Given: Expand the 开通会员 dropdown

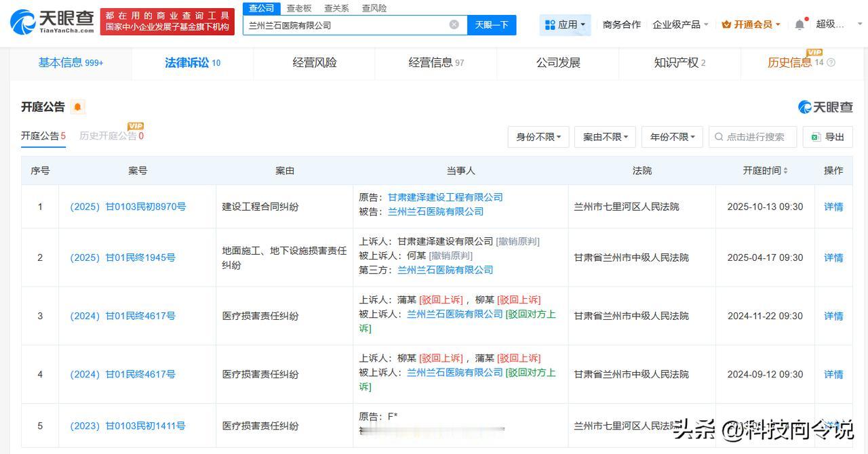Looking at the screenshot, I should [751, 24].
